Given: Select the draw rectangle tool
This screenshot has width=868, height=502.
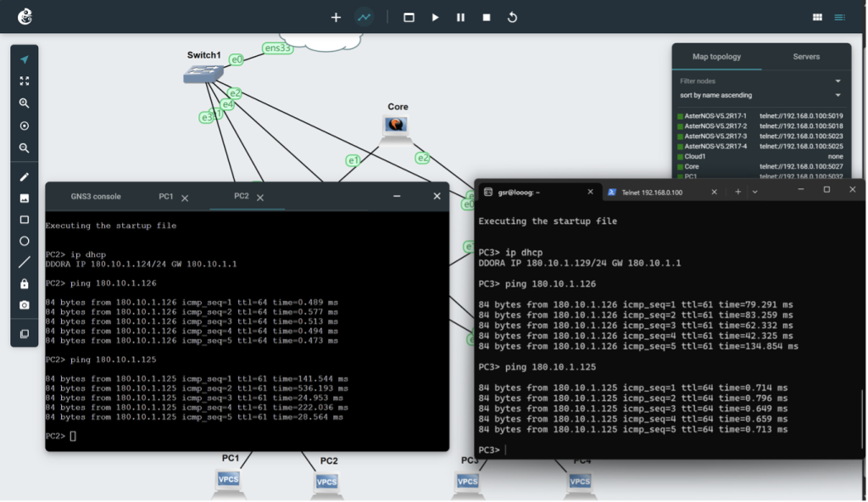Looking at the screenshot, I should [25, 220].
